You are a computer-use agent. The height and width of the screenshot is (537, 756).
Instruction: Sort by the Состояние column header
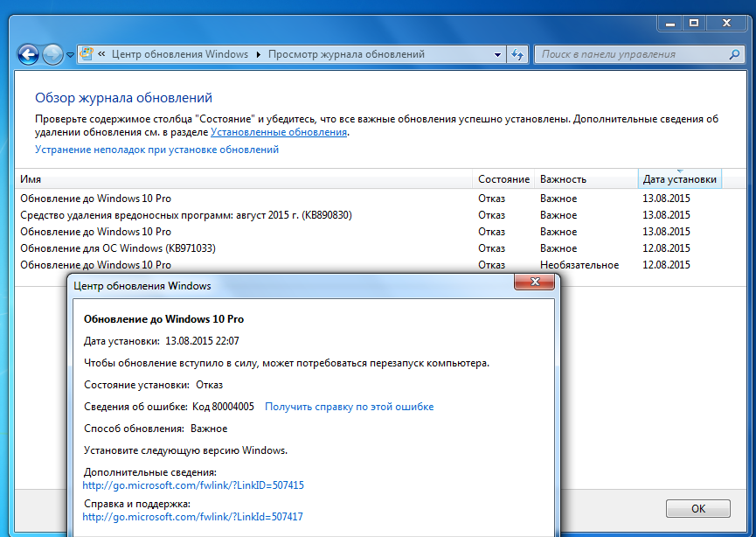(503, 179)
